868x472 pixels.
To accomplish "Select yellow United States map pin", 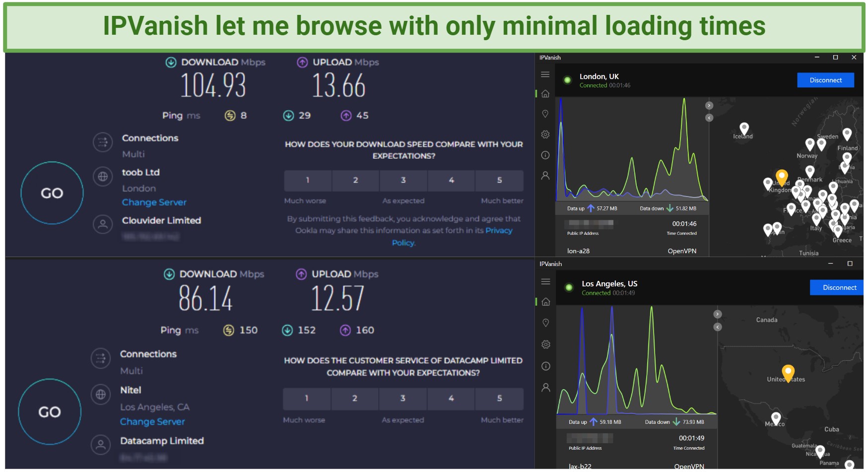I will point(788,372).
